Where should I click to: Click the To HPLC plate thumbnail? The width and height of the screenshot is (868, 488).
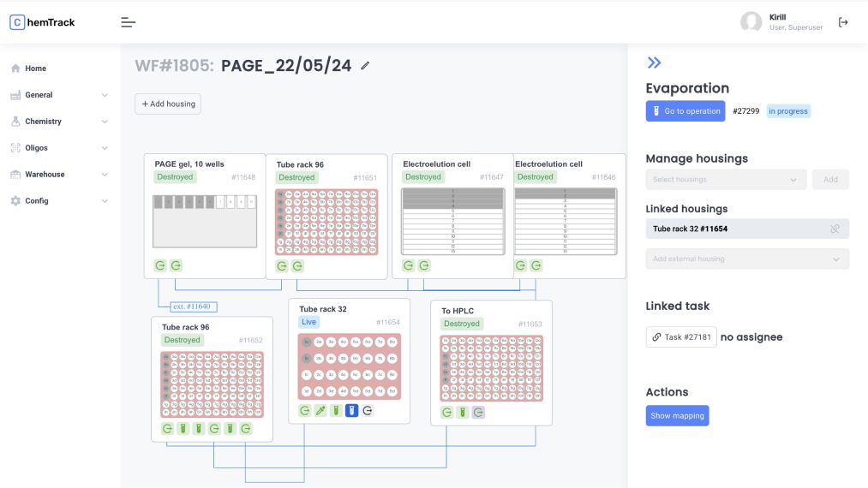492,368
